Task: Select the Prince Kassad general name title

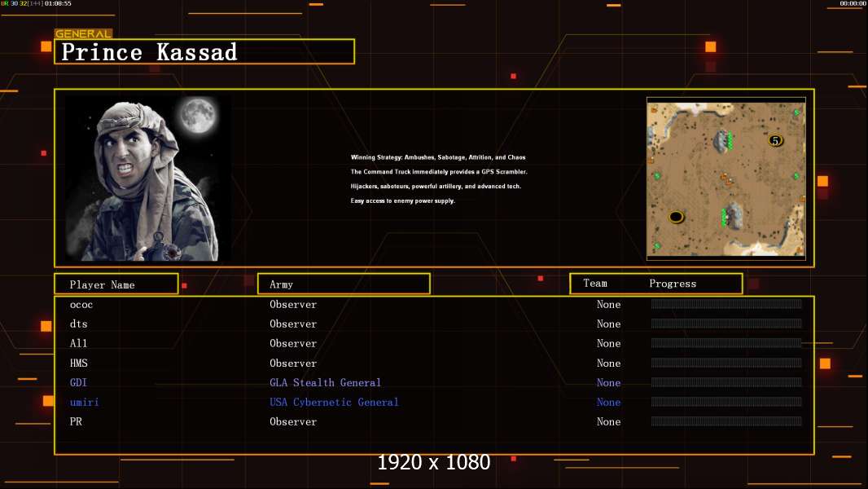Action: pyautogui.click(x=149, y=52)
